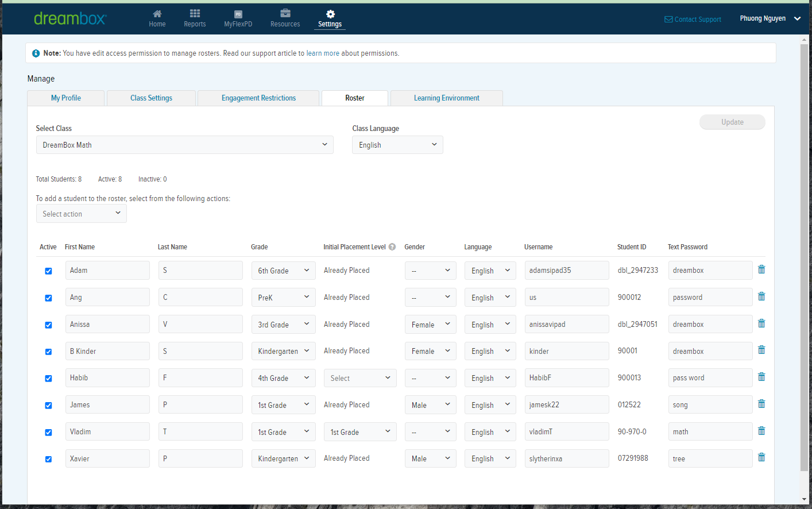Deactivate Vladim using the Active checkbox

pos(48,433)
